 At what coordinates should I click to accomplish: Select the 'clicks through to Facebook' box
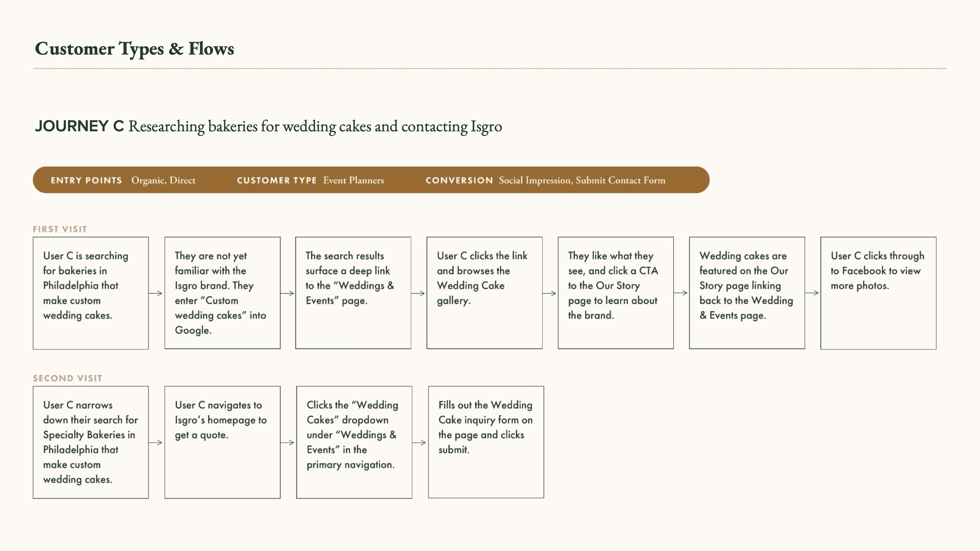coord(878,293)
